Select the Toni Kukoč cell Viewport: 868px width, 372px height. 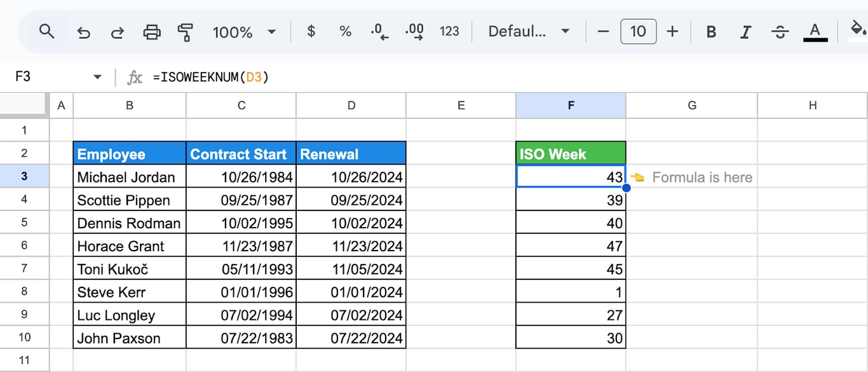point(130,268)
